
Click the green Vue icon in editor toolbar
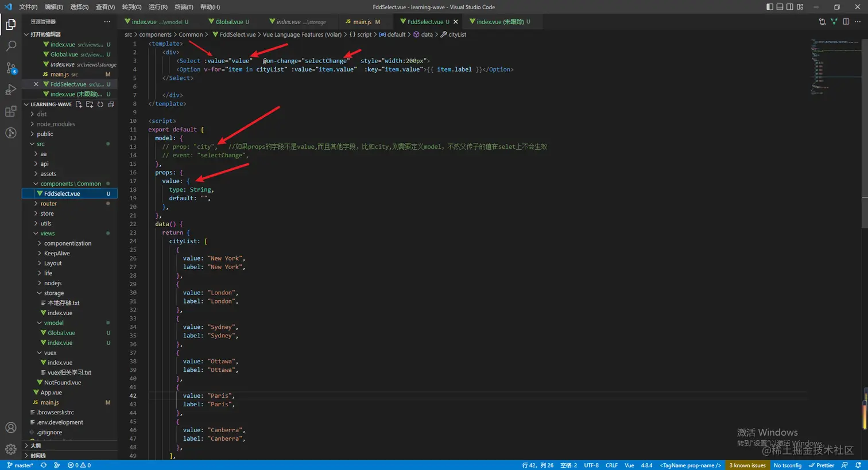point(834,22)
